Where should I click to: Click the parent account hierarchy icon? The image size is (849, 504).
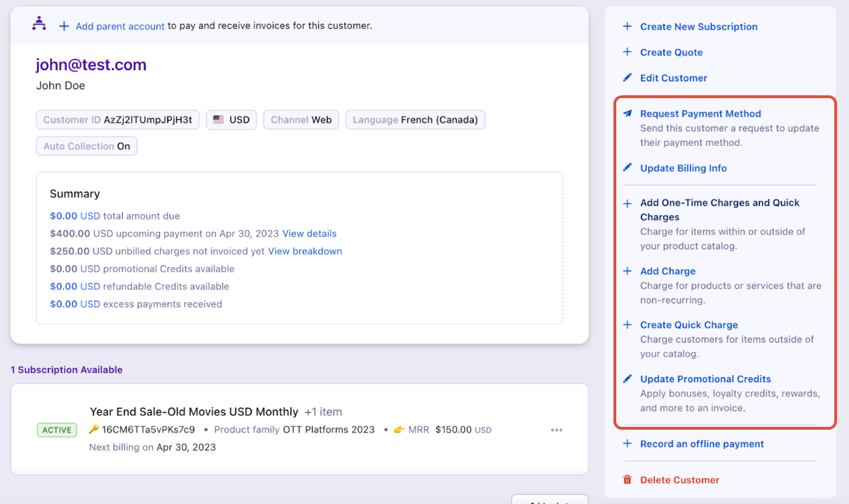coord(39,24)
